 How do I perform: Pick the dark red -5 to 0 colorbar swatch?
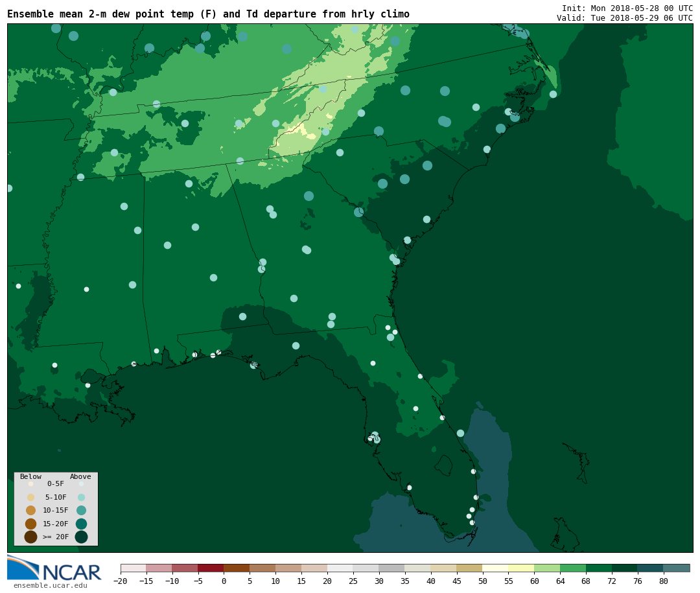click(211, 568)
